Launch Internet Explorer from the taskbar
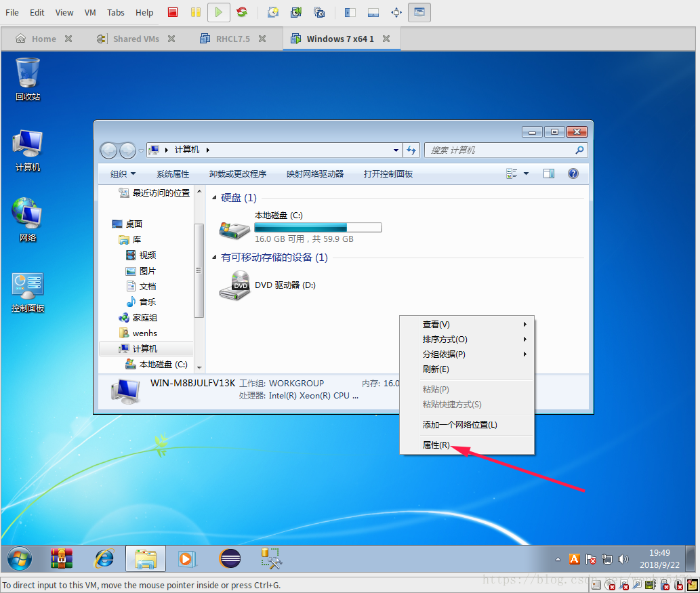The width and height of the screenshot is (700, 593). pos(104,558)
